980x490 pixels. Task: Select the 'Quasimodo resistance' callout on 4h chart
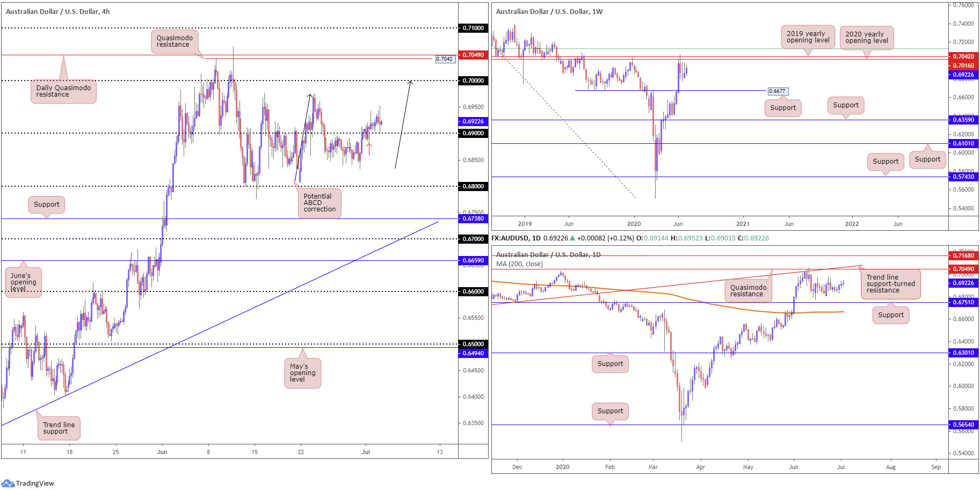(175, 41)
